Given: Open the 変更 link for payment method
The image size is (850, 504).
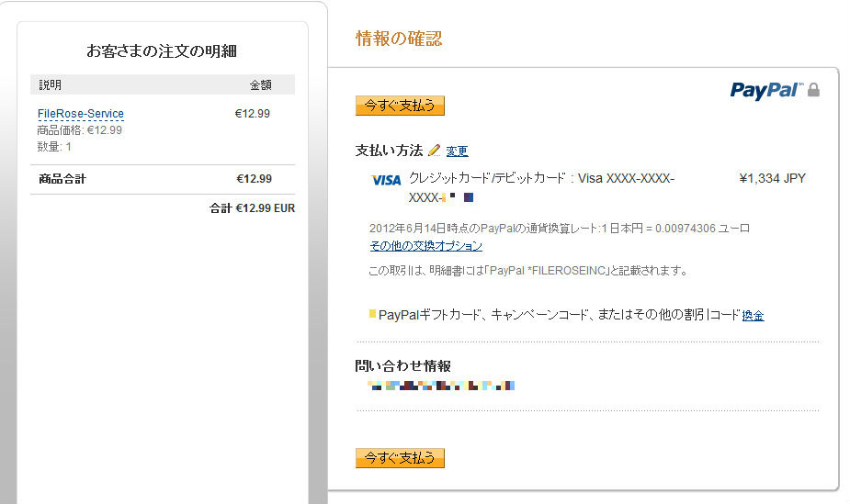Looking at the screenshot, I should click(457, 151).
